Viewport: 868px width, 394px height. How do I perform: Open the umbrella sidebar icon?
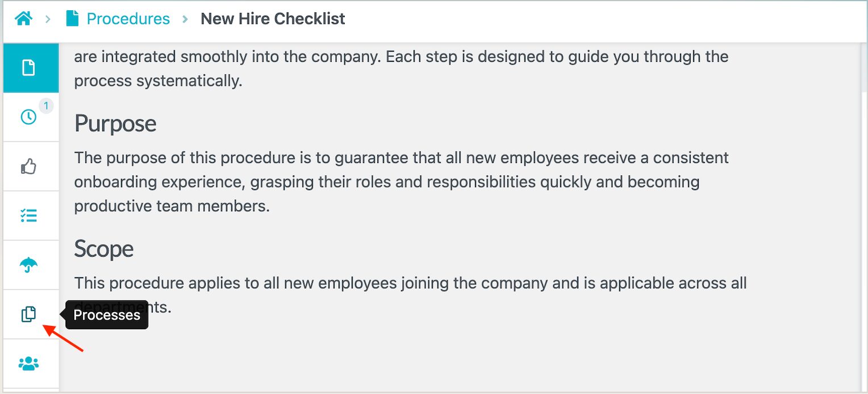pyautogui.click(x=28, y=265)
